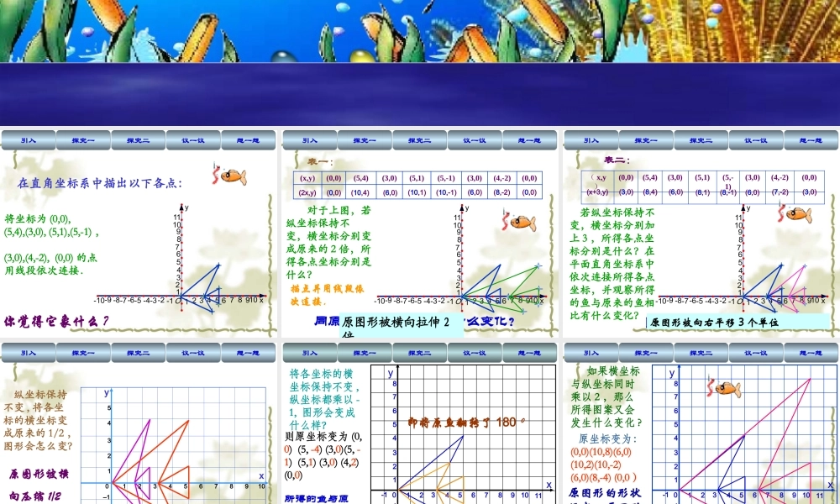Click the orange text 描点并用线段依次连接
The image size is (840, 504).
pos(327,295)
